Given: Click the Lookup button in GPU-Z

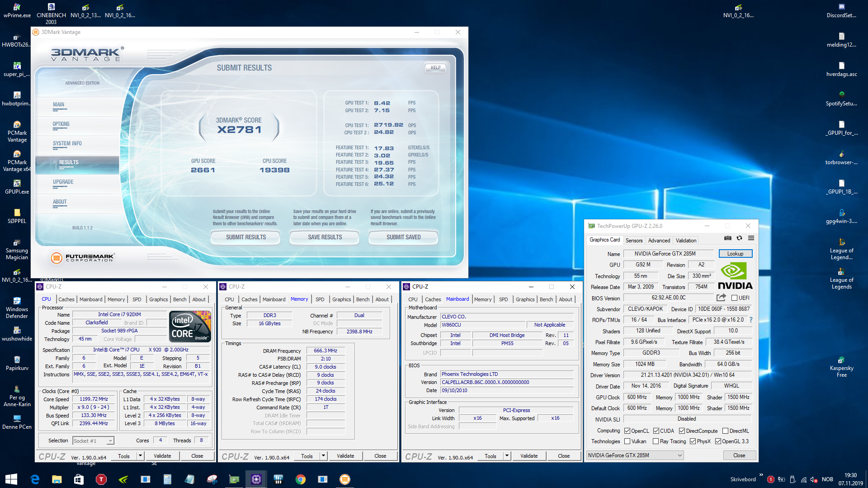Looking at the screenshot, I should (735, 253).
